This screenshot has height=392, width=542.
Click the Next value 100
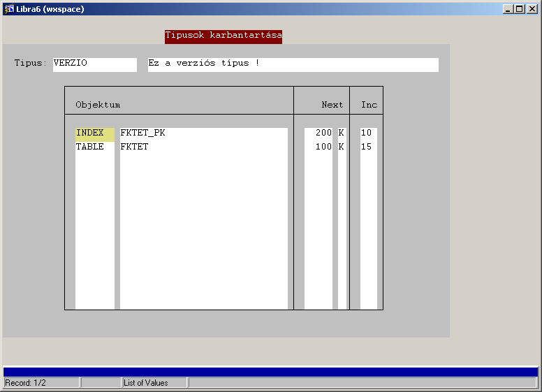click(318, 148)
